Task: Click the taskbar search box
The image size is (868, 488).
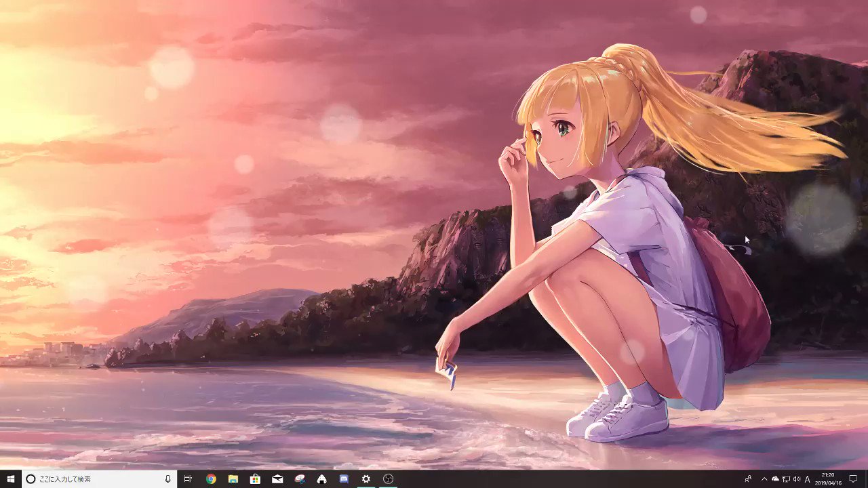Action: 100,479
